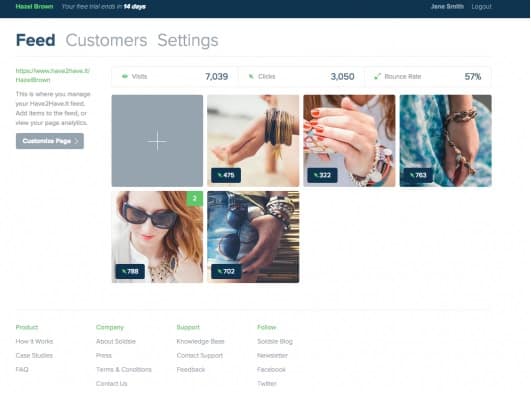Click the Logout link
This screenshot has height=394, width=531.
coord(481,6)
